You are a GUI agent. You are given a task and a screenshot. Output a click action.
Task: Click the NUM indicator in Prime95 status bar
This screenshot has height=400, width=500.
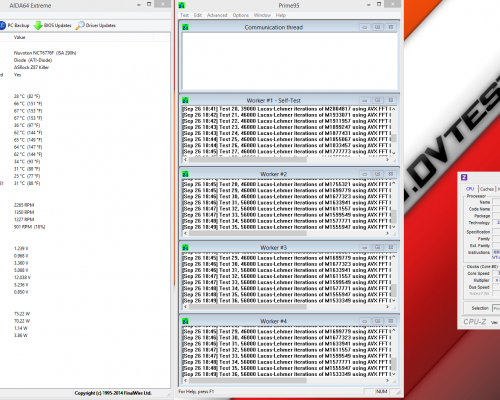pos(381,392)
